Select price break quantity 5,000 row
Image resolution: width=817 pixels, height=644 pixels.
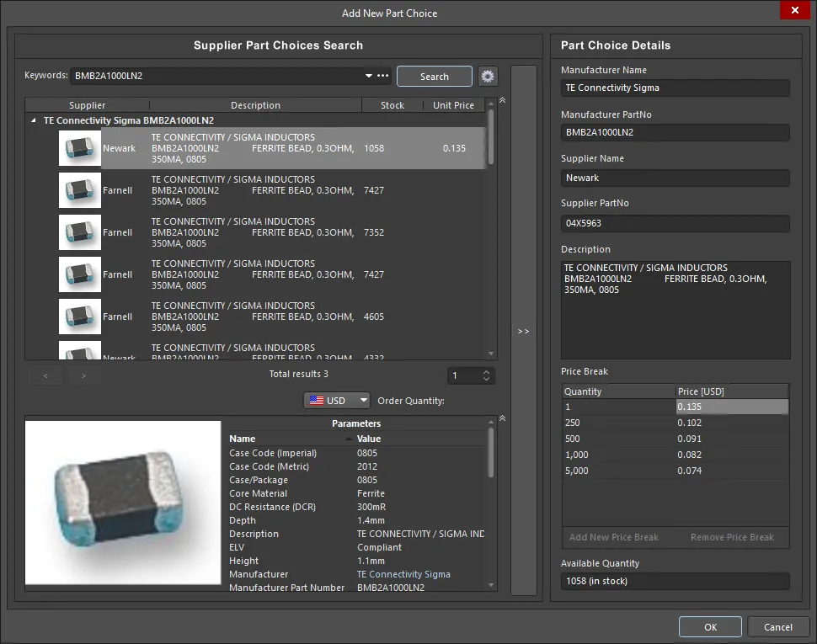[x=675, y=471]
